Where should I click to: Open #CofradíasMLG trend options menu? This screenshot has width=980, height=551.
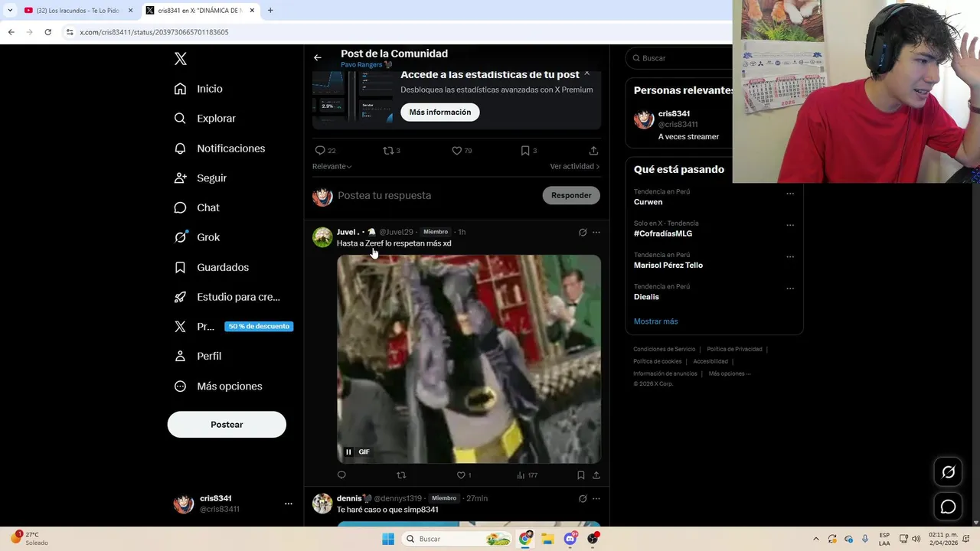pos(790,225)
